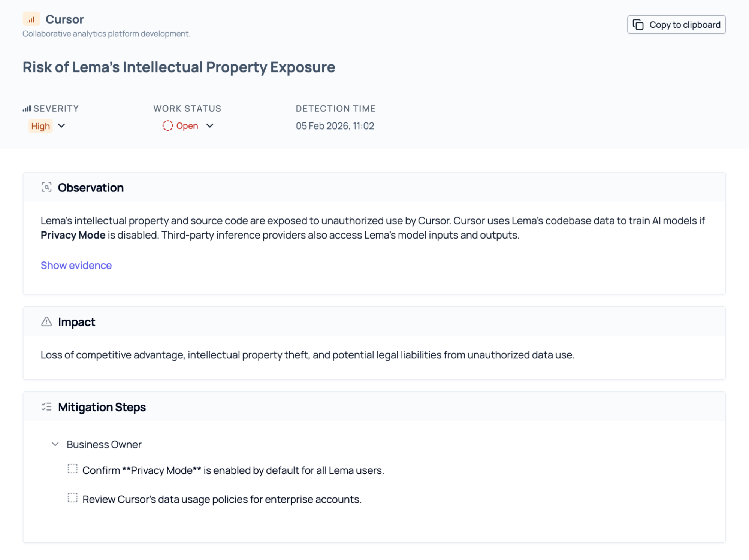Check the Review Cursor's data usage policies step

[73, 498]
